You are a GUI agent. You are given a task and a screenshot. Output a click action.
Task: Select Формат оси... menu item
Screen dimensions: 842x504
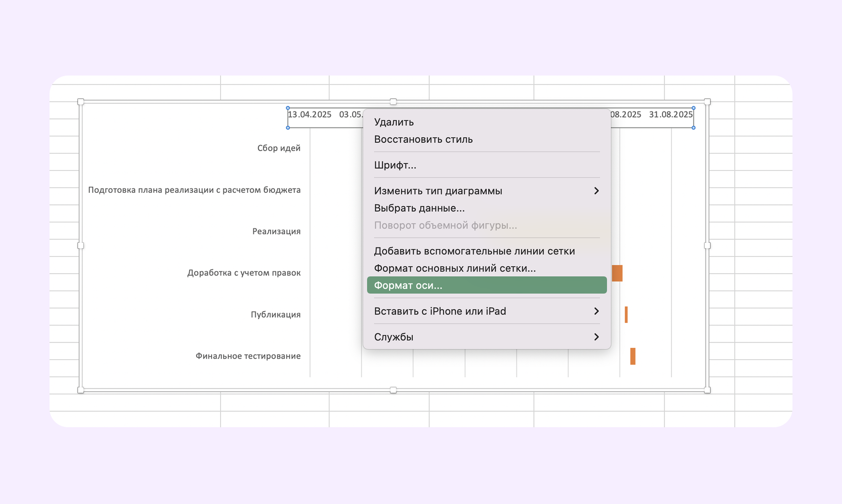(x=487, y=285)
